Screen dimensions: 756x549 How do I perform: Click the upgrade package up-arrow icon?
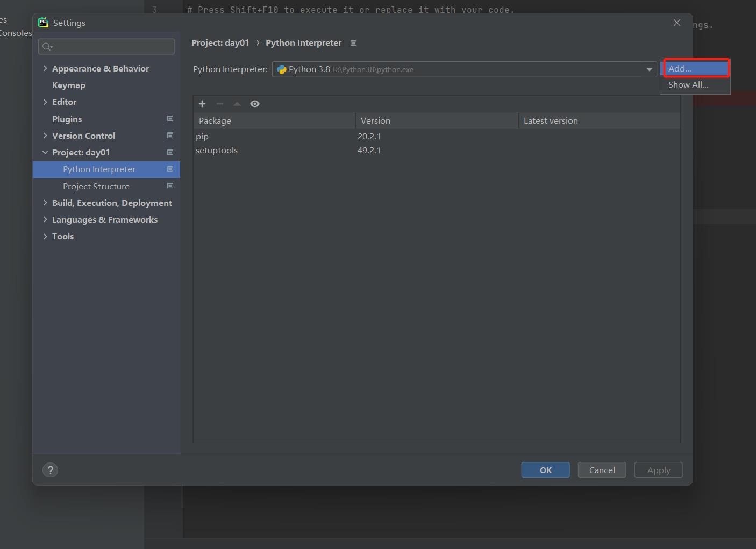pyautogui.click(x=237, y=104)
